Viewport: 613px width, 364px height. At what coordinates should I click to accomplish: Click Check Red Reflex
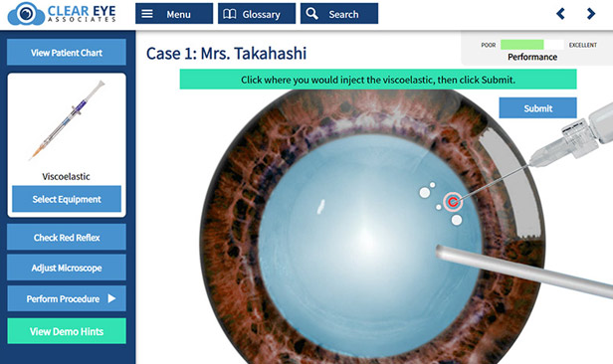pos(67,237)
